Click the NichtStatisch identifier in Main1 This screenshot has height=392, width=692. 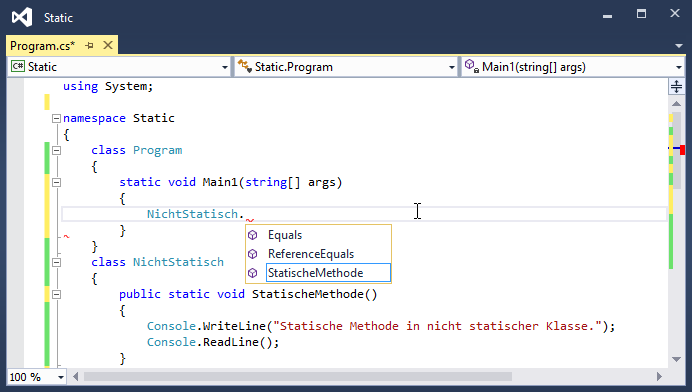192,214
